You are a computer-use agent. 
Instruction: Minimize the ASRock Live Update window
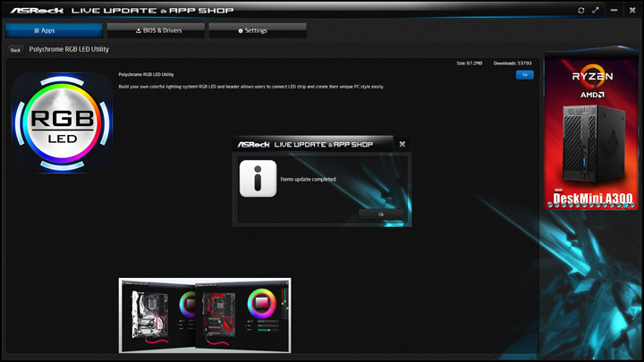click(x=614, y=10)
